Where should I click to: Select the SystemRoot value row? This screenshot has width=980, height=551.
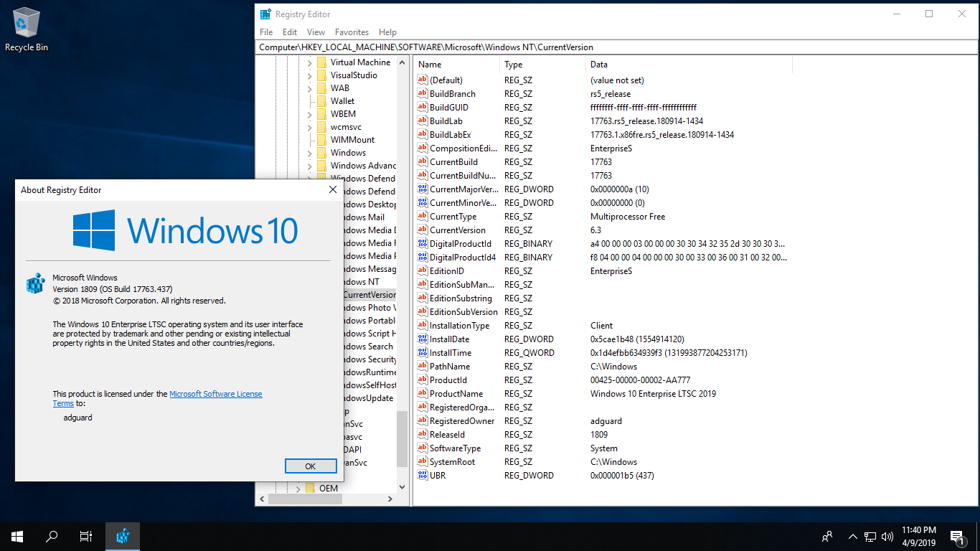[603, 461]
